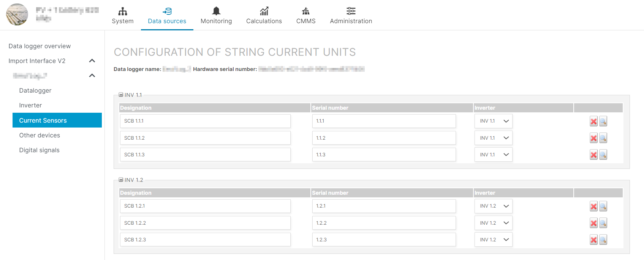Click the portfolio avatar thumbnail
The height and width of the screenshot is (260, 644).
click(17, 14)
